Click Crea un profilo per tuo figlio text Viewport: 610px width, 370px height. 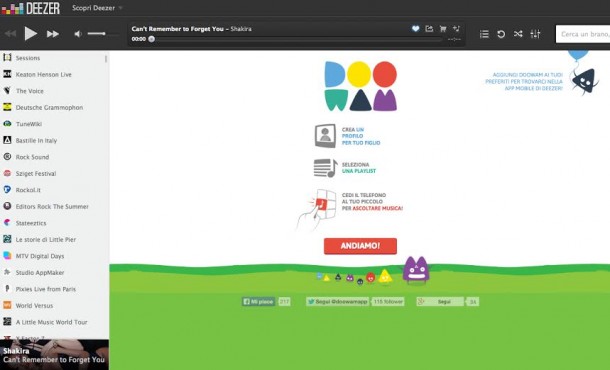(361, 136)
